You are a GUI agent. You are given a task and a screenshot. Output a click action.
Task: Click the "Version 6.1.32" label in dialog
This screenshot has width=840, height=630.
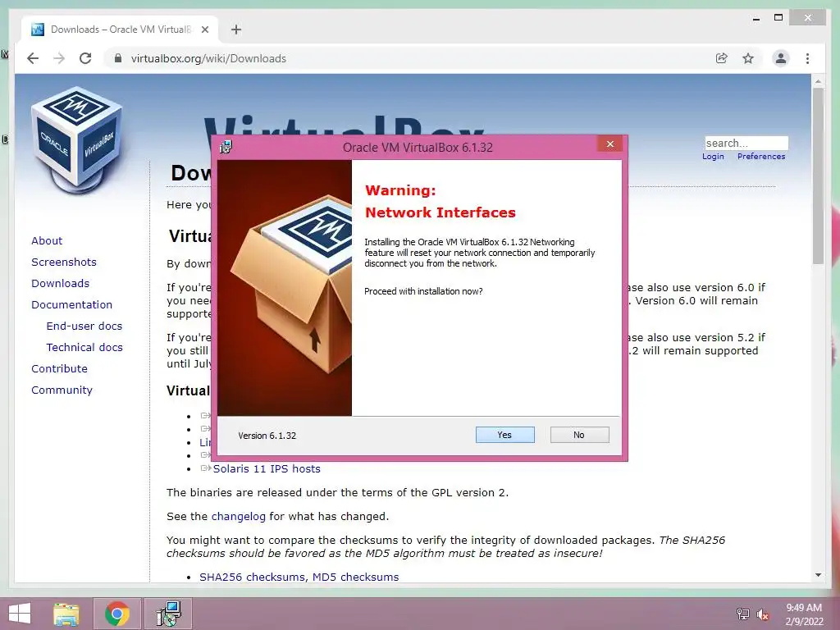point(267,436)
